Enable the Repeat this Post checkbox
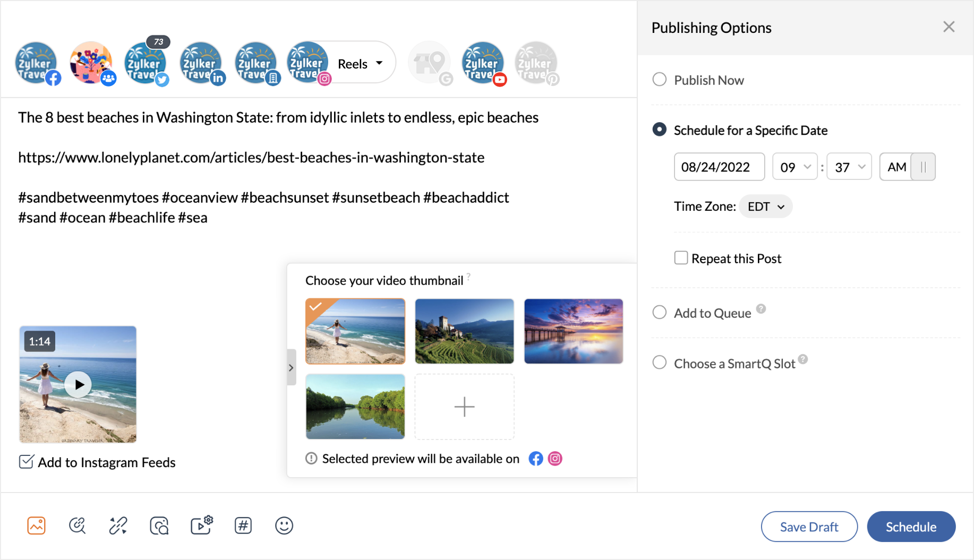 pos(681,258)
